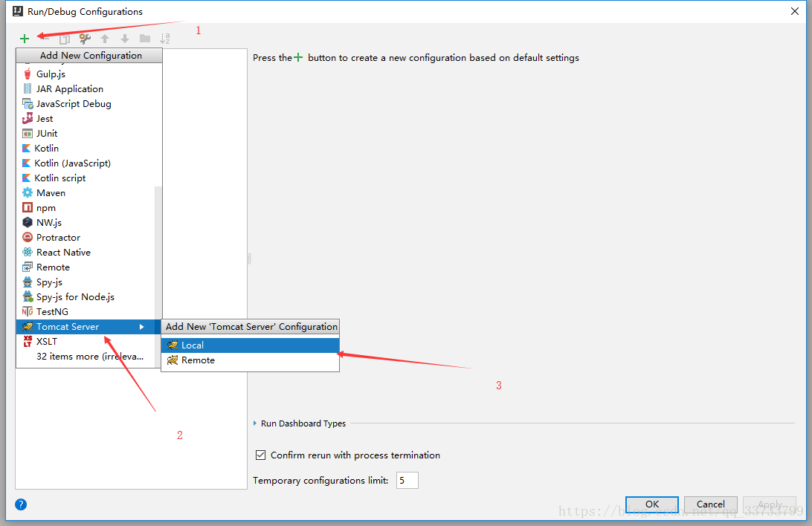
Task: Click the OK button
Action: pyautogui.click(x=652, y=504)
